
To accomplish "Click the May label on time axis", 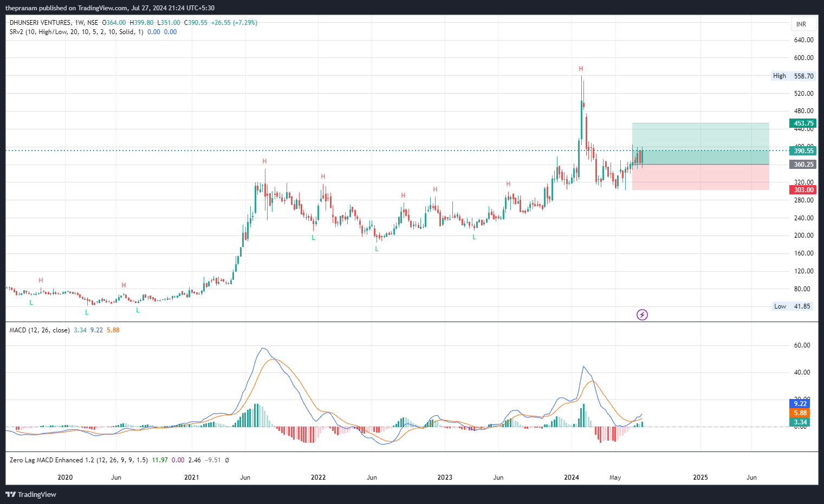I will (615, 477).
